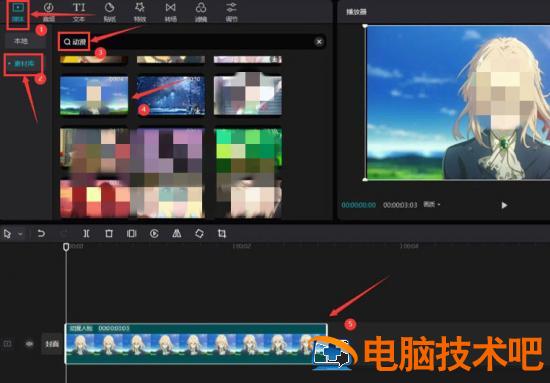Switch to the 本地 local media tab
This screenshot has width=550, height=383.
pyautogui.click(x=21, y=41)
